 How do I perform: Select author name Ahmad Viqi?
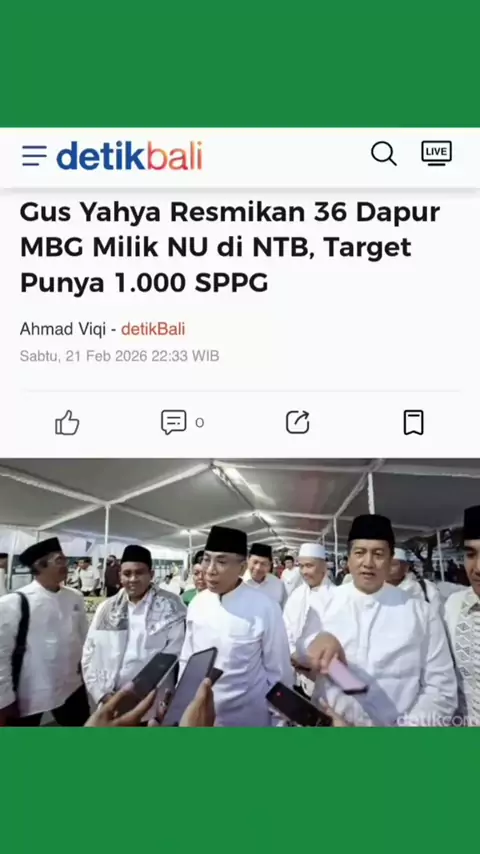63,329
